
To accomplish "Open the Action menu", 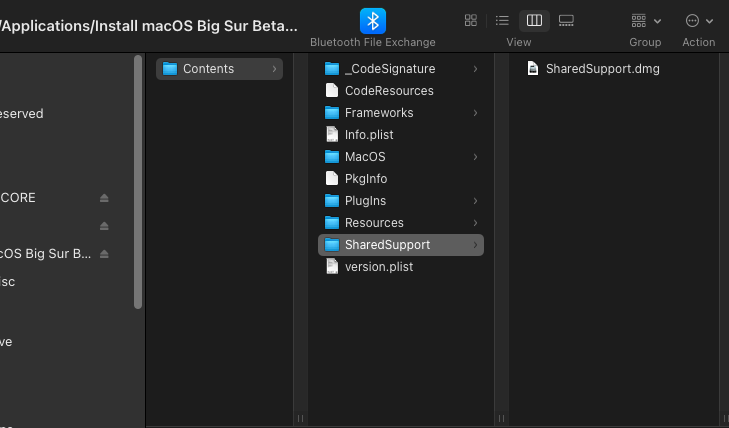I will (x=698, y=20).
